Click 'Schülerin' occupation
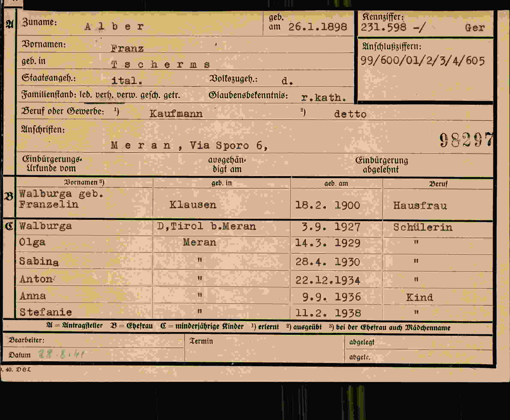 tap(423, 227)
